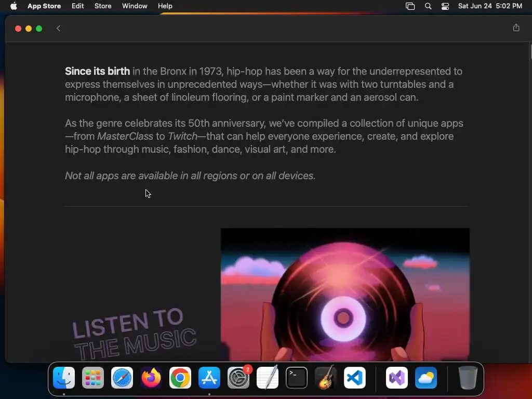Select the vinyl record artwork image
532x399 pixels.
345,294
